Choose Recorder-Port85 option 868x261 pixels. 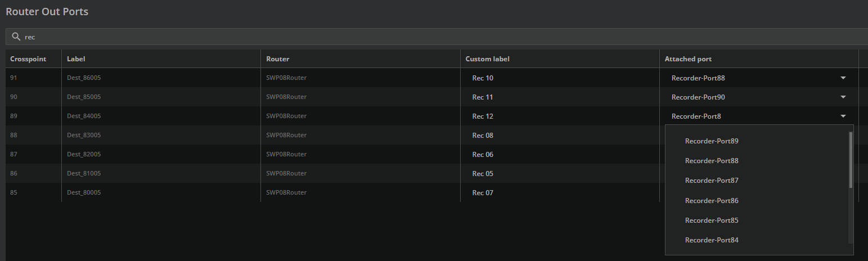[711, 220]
